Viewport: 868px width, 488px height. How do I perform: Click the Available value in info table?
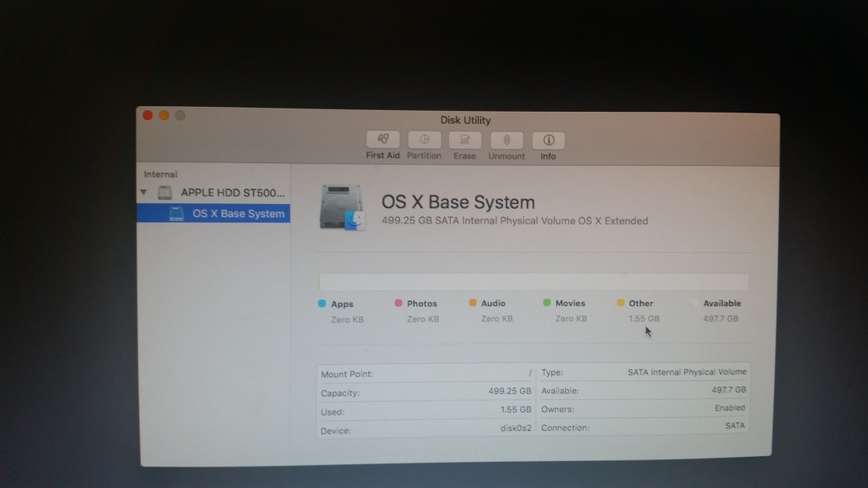[728, 390]
